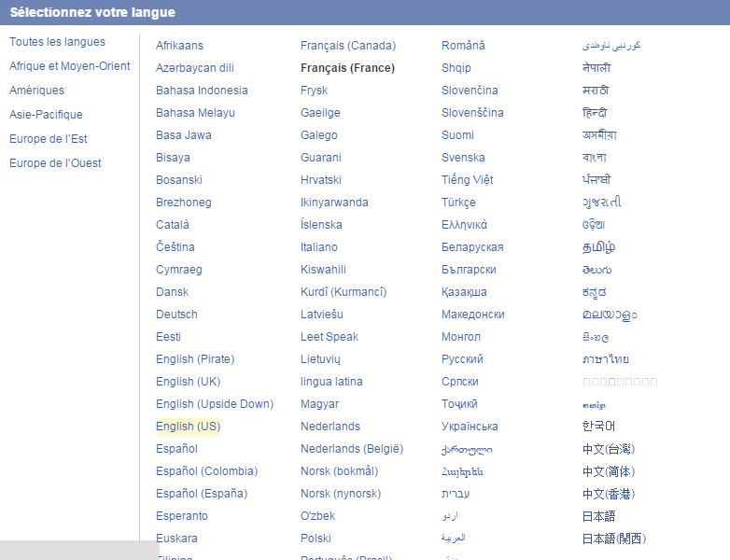The width and height of the screenshot is (730, 560).
Task: Switch language to Català
Action: [x=173, y=224]
